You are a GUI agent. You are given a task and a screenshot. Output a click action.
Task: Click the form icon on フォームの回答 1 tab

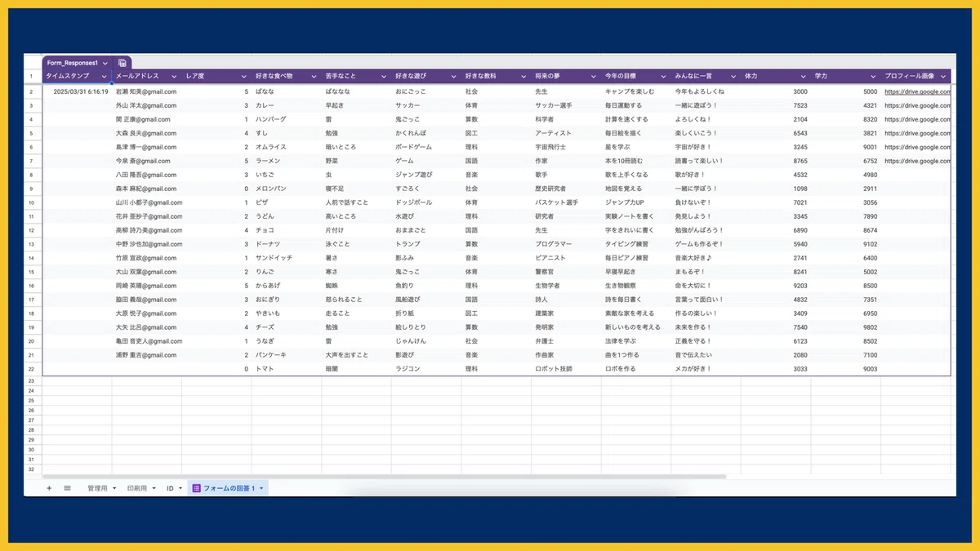coord(196,488)
